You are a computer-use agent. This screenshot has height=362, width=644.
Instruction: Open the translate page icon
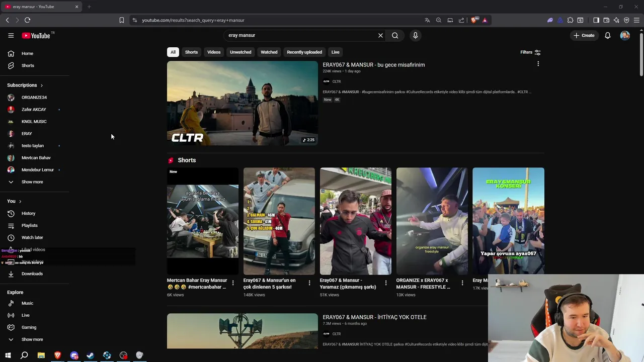click(427, 20)
